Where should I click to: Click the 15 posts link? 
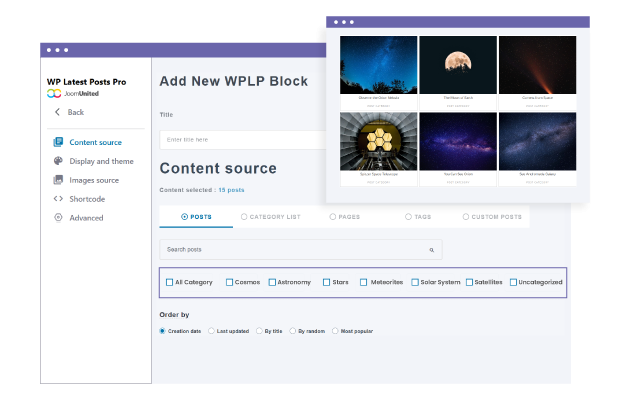pyautogui.click(x=231, y=190)
